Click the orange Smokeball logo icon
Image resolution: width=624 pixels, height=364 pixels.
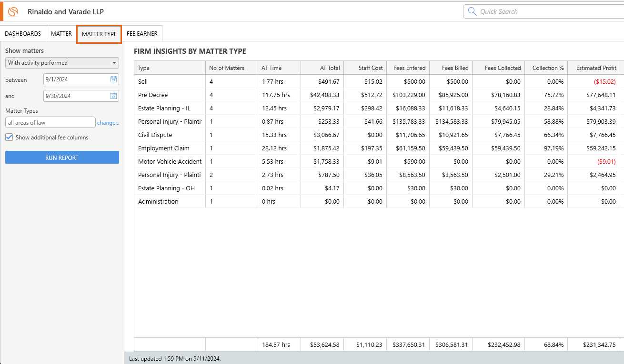click(x=13, y=11)
